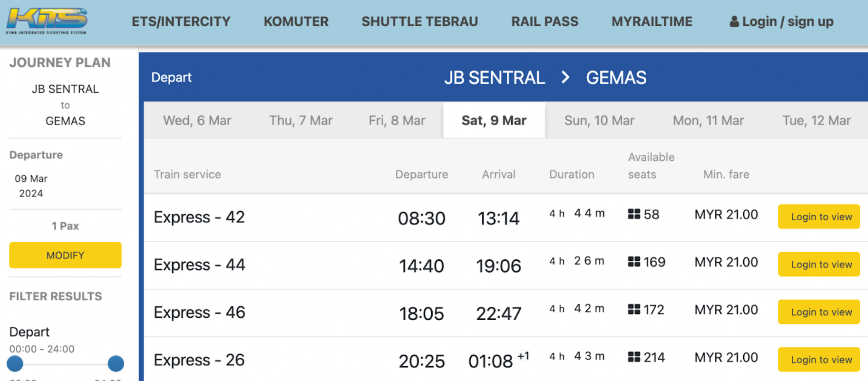Open the KOMUTER menu
This screenshot has height=381, width=868.
tap(296, 22)
